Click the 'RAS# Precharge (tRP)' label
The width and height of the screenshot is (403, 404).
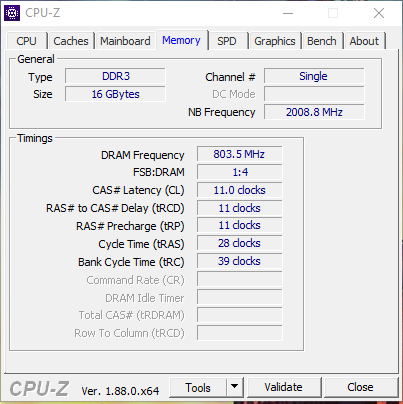130,226
